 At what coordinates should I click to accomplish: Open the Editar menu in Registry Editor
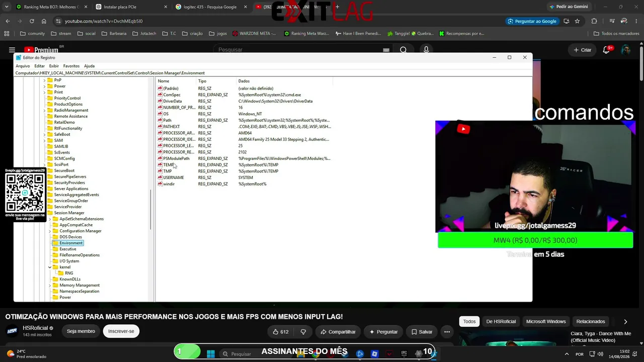coord(39,66)
